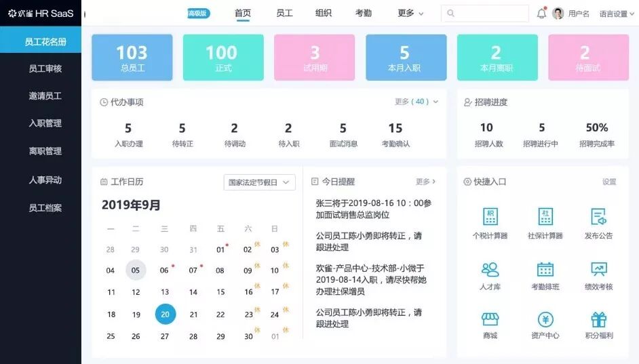Select date 05 in the calendar
639x364 pixels.
pyautogui.click(x=136, y=270)
